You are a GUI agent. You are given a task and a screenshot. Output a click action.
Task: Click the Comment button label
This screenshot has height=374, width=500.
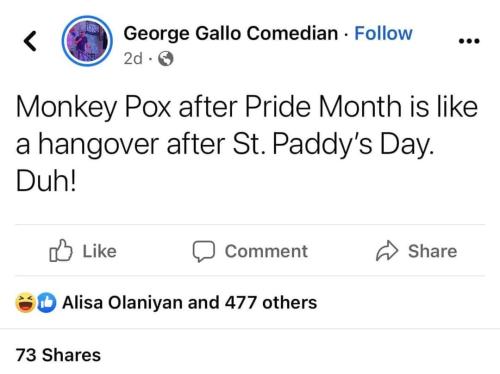[x=266, y=251]
